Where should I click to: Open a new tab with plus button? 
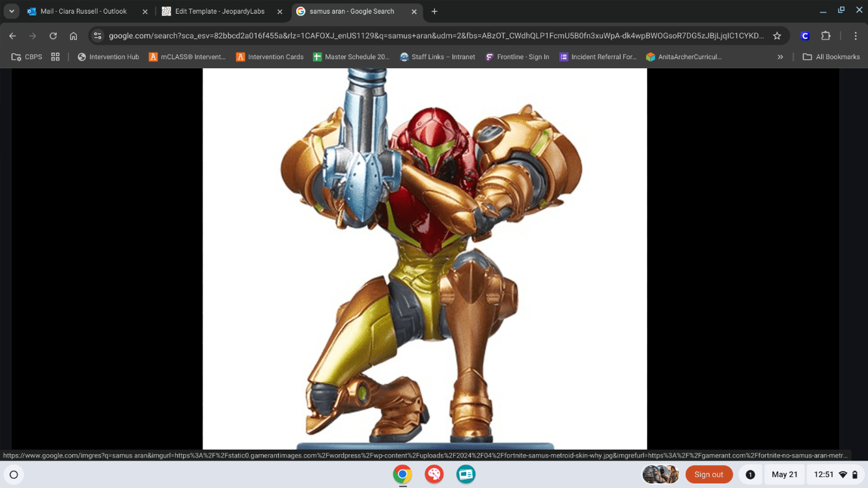434,11
